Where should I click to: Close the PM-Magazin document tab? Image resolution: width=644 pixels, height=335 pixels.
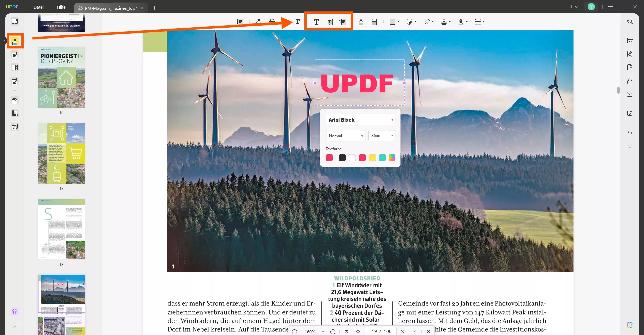(x=142, y=8)
